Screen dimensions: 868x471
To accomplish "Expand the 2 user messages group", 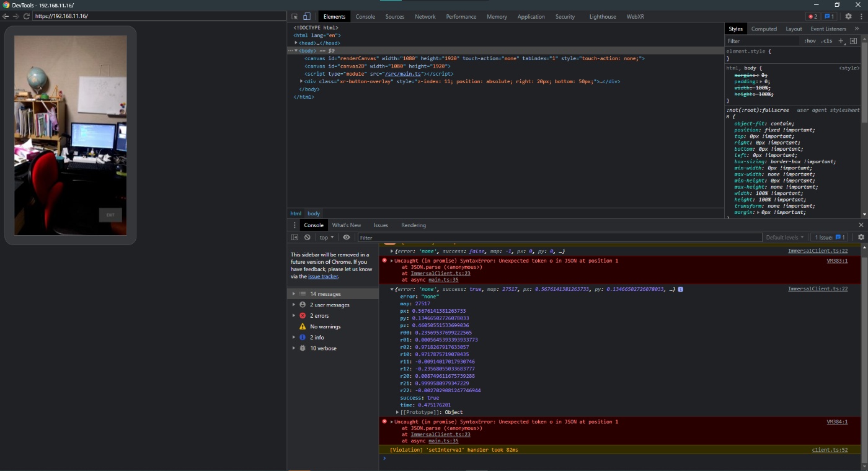I will (294, 305).
